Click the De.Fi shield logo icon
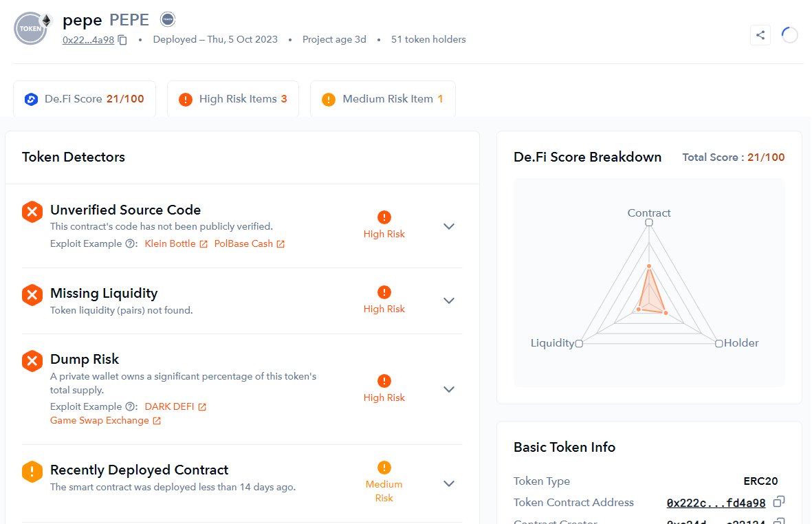Screen dimensions: 812x524 31,100
